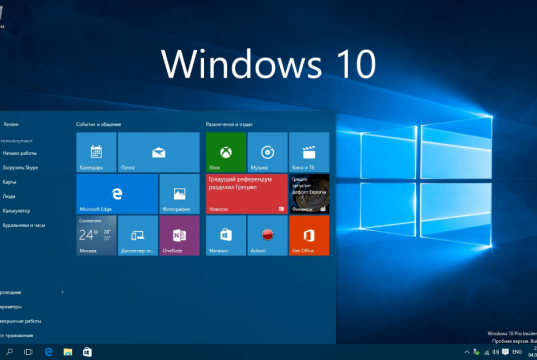The width and height of the screenshot is (537, 360).
Task: Open the Диспетчер те... tile
Action: 138,236
